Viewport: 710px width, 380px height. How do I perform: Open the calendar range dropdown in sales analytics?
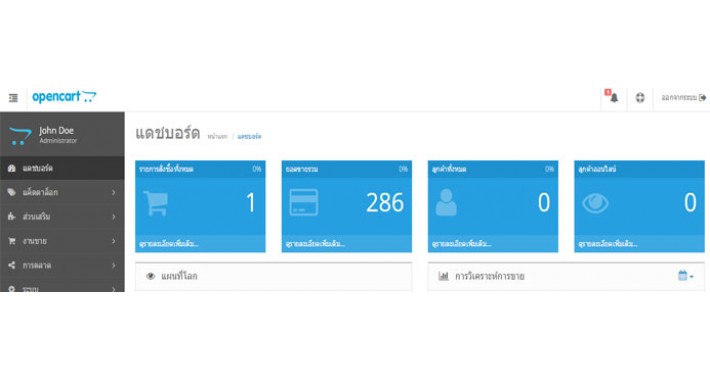686,275
